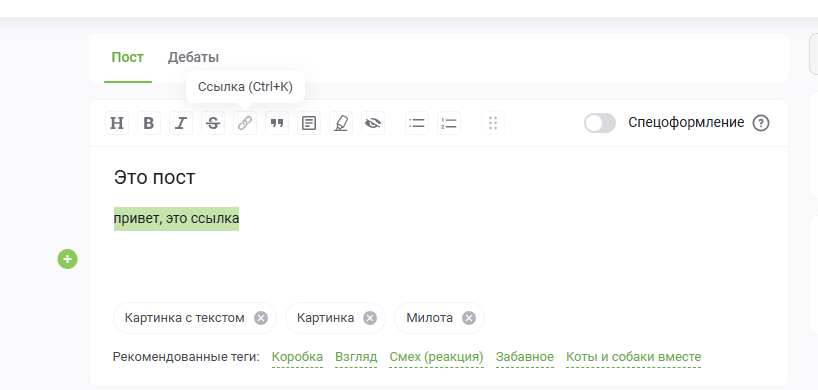Enable the Спецоформление switch
818x390 pixels.
tap(600, 124)
